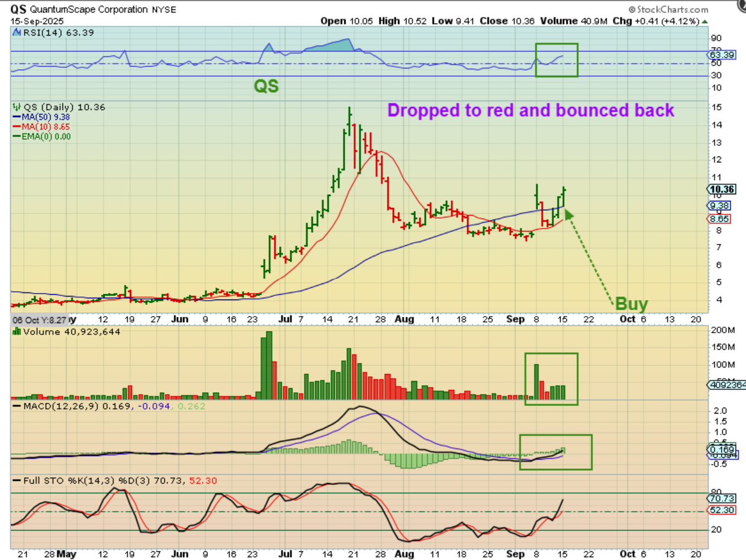Click the volume bars icon beside Volume
Screen dimensions: 746x560
coord(16,332)
